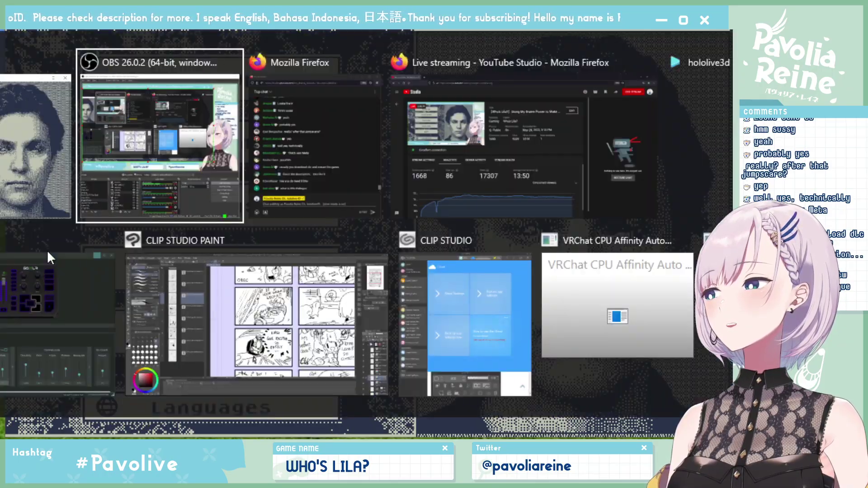This screenshot has height=488, width=868.
Task: Close the Twitter overlay box
Action: click(644, 447)
